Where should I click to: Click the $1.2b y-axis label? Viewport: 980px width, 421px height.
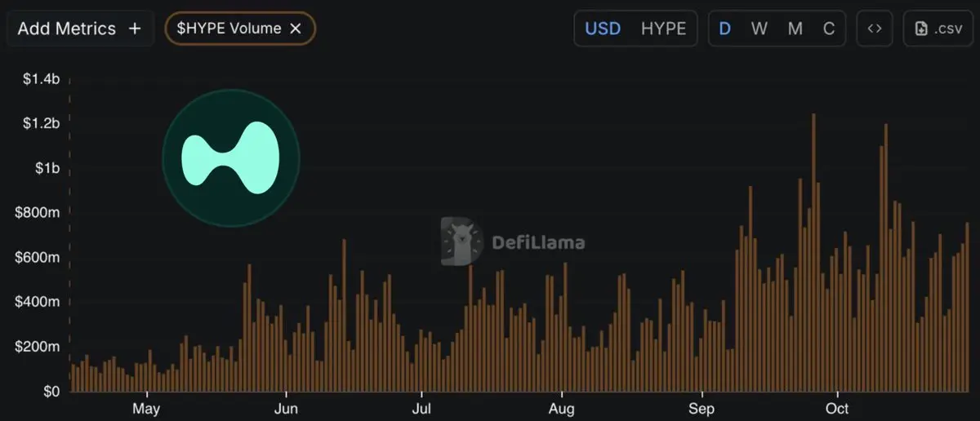40,124
